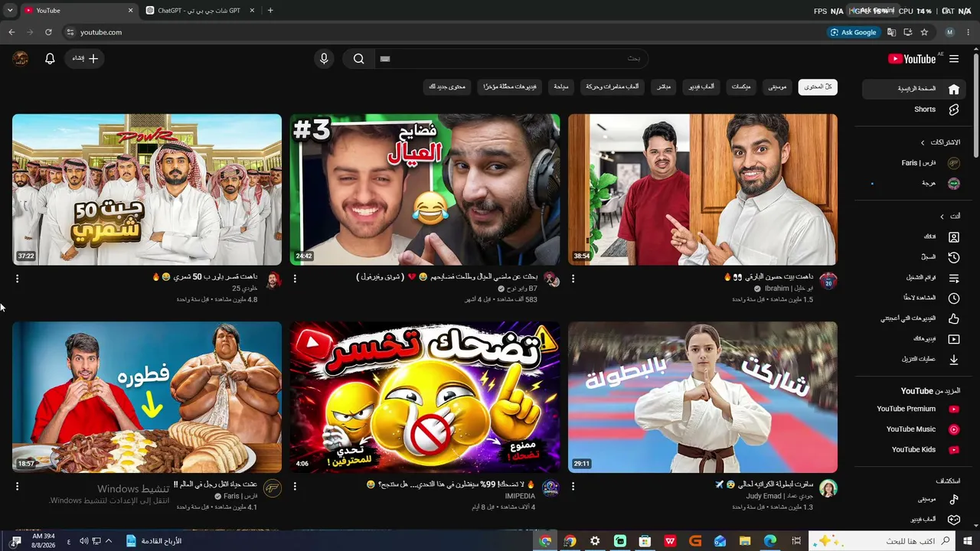Open the 'تضحك تخسر' emoji challenge thumbnail

pos(425,397)
